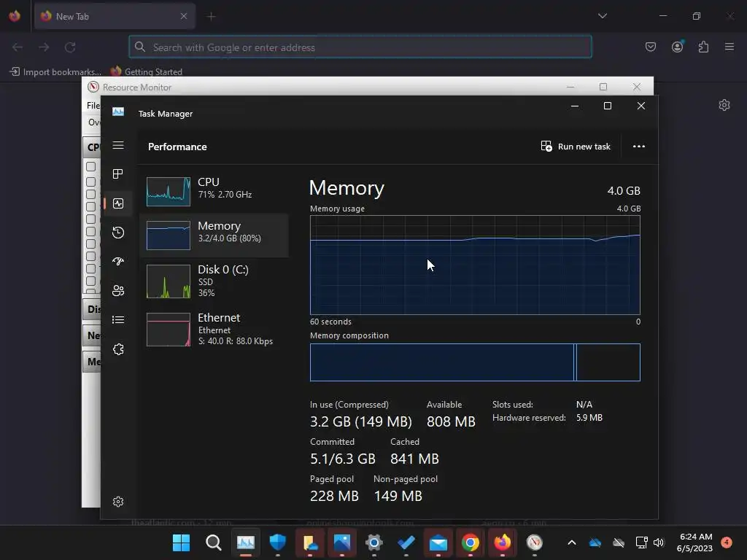Open the Details list sidebar icon
This screenshot has width=747, height=560.
[117, 319]
